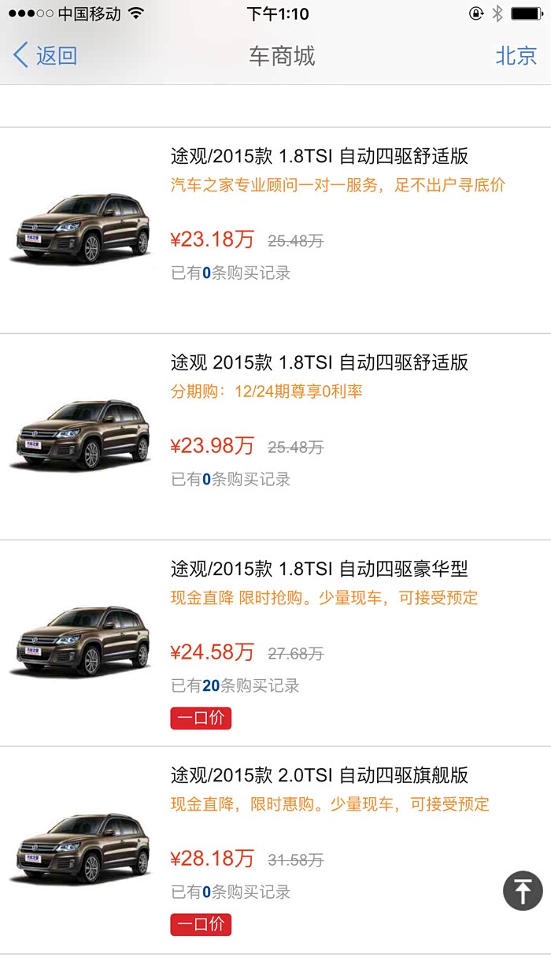Tap the scroll-to-top arrow button

(523, 891)
